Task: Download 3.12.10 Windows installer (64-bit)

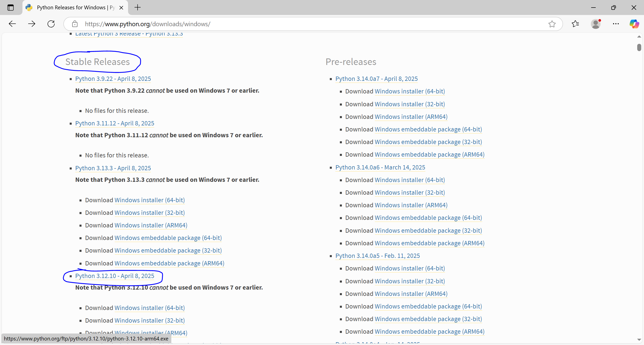Action: [150, 308]
